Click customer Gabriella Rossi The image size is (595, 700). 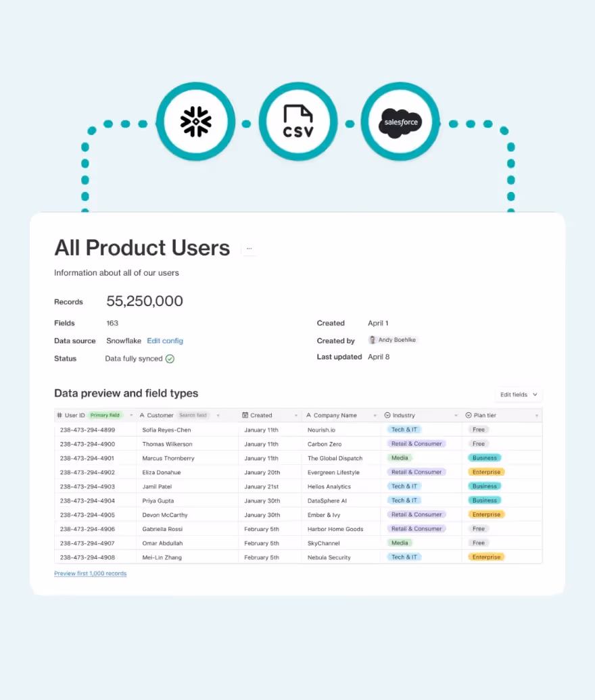pyautogui.click(x=162, y=529)
